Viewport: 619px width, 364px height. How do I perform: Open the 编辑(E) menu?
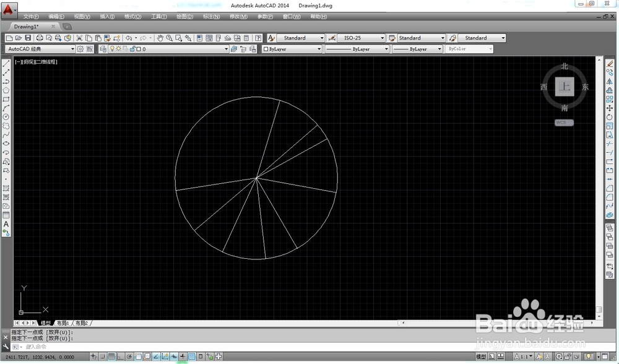tap(56, 17)
